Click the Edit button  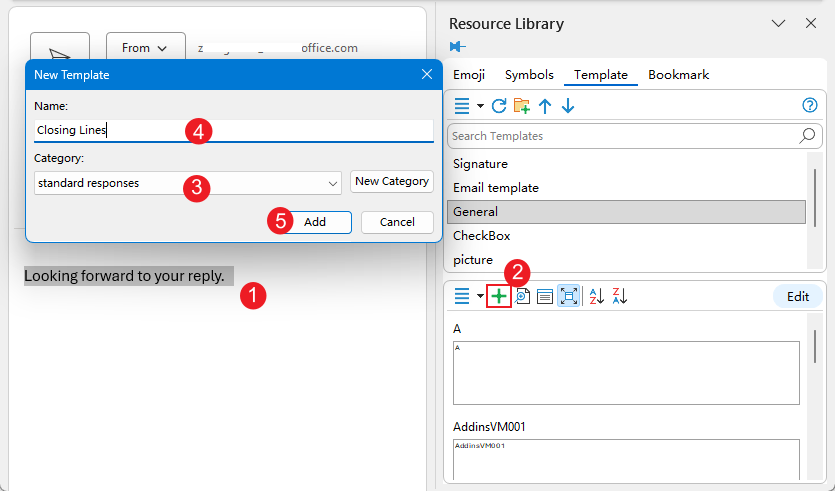(798, 297)
